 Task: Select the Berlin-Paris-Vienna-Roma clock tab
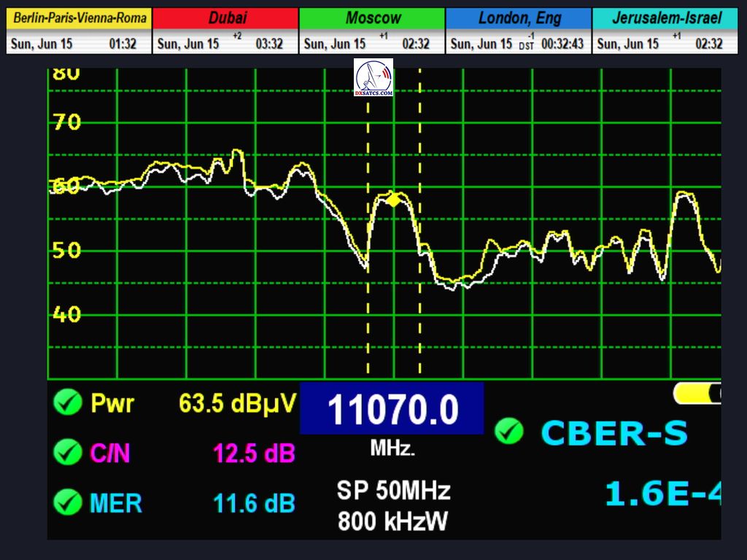[79, 18]
